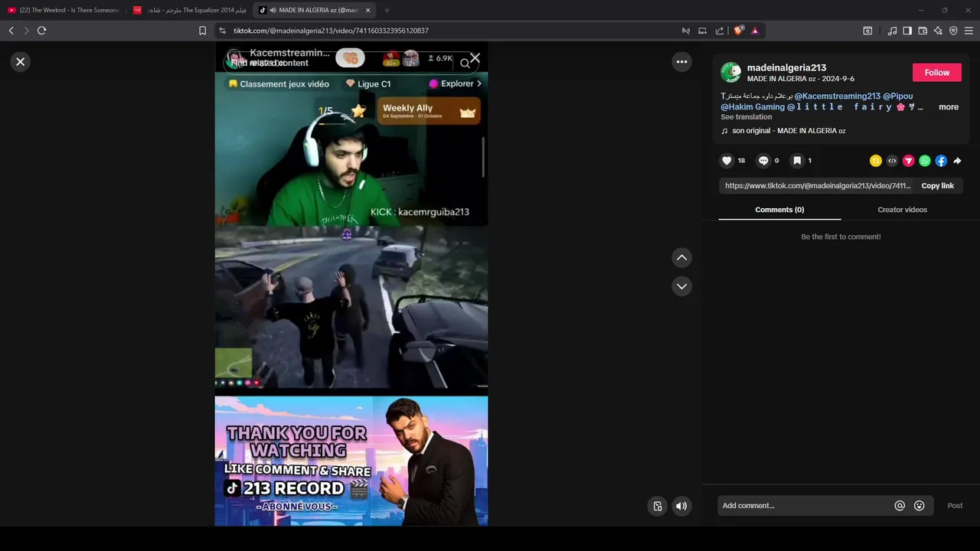Insert mention with the @ icon
980x551 pixels.
click(900, 506)
